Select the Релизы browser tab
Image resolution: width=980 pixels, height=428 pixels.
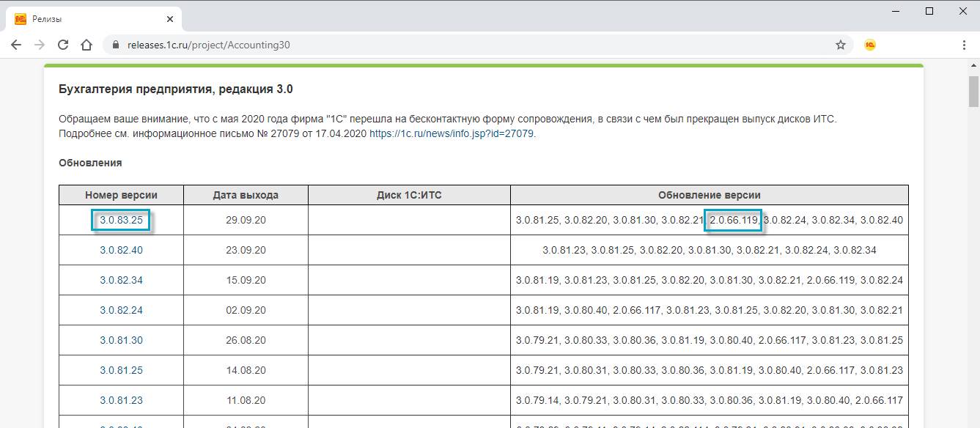coord(94,19)
